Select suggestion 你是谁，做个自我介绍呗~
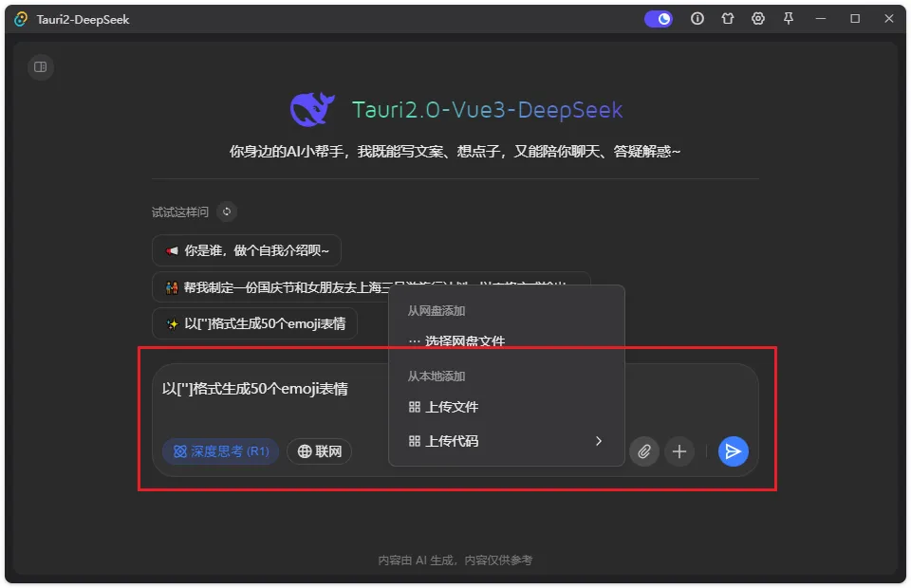This screenshot has height=588, width=911. coord(247,250)
